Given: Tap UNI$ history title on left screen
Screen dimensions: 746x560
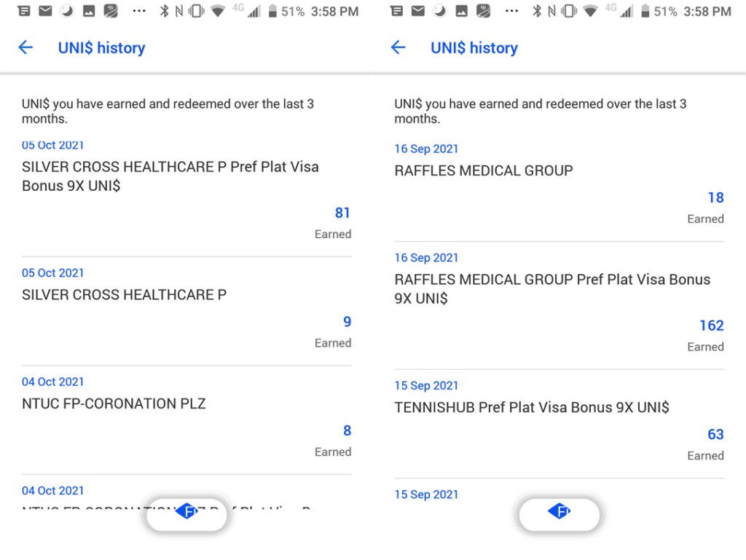Looking at the screenshot, I should [x=101, y=47].
